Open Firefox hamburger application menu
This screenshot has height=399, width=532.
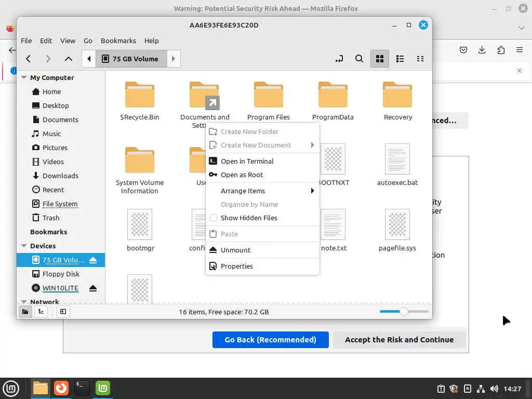[x=520, y=50]
